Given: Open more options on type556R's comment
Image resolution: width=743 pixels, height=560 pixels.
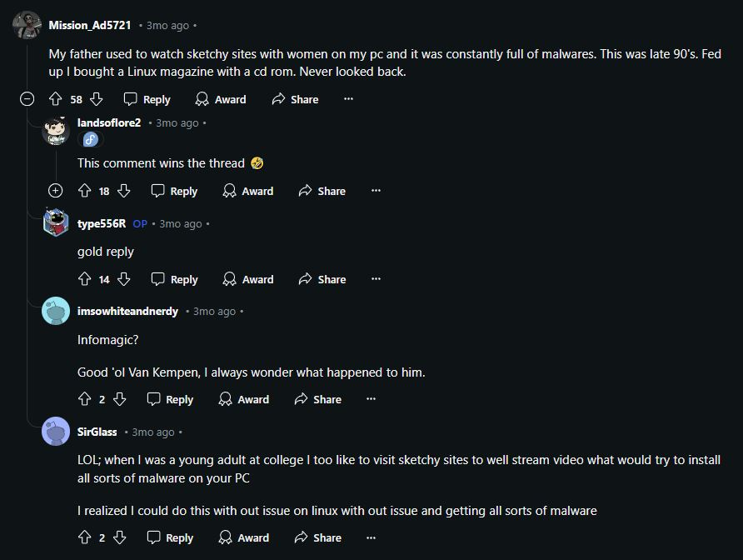Looking at the screenshot, I should [x=376, y=279].
